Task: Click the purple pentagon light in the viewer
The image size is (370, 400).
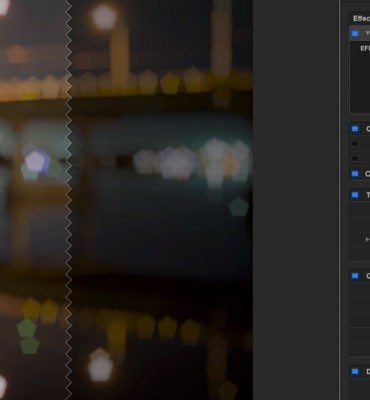Action: (x=36, y=162)
